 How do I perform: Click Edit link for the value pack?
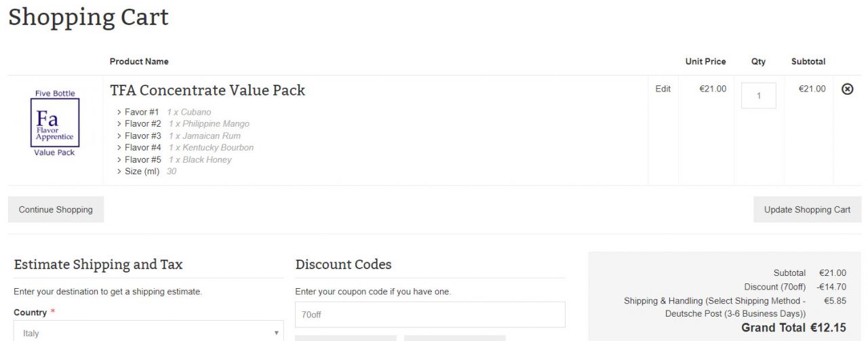click(663, 89)
